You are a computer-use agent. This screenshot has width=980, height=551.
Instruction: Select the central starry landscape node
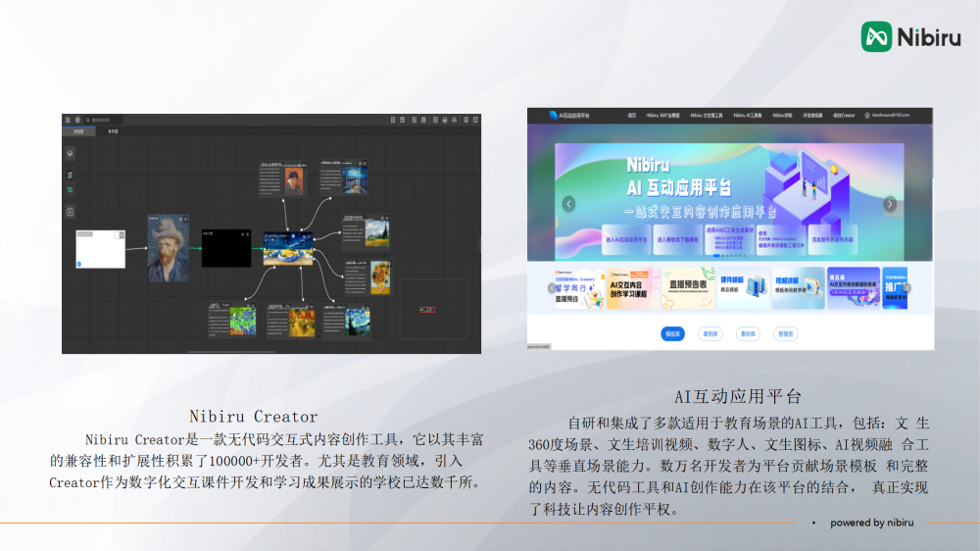[x=288, y=248]
